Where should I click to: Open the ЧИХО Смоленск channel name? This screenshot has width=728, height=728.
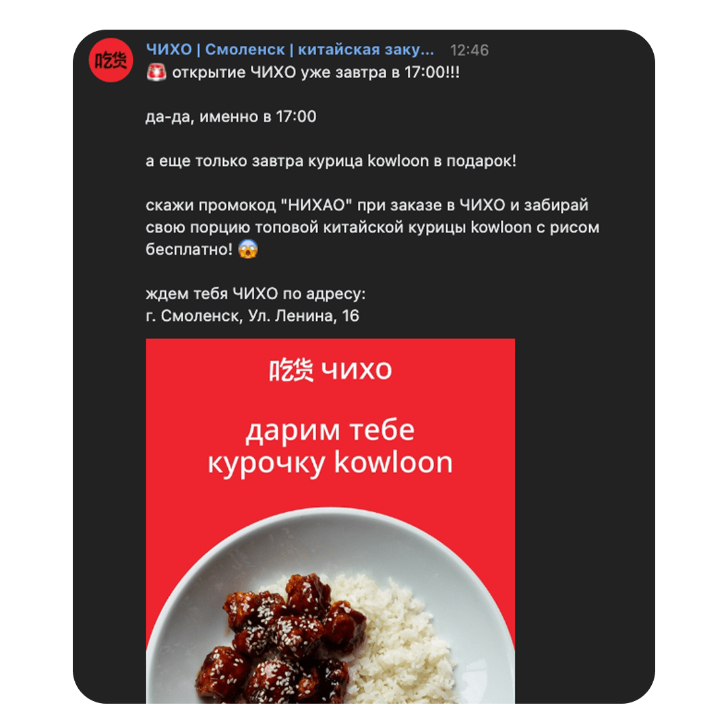290,50
